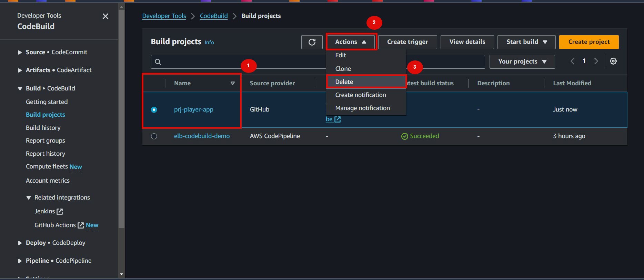Click Jenkins external link icon
644x280 pixels.
60,211
